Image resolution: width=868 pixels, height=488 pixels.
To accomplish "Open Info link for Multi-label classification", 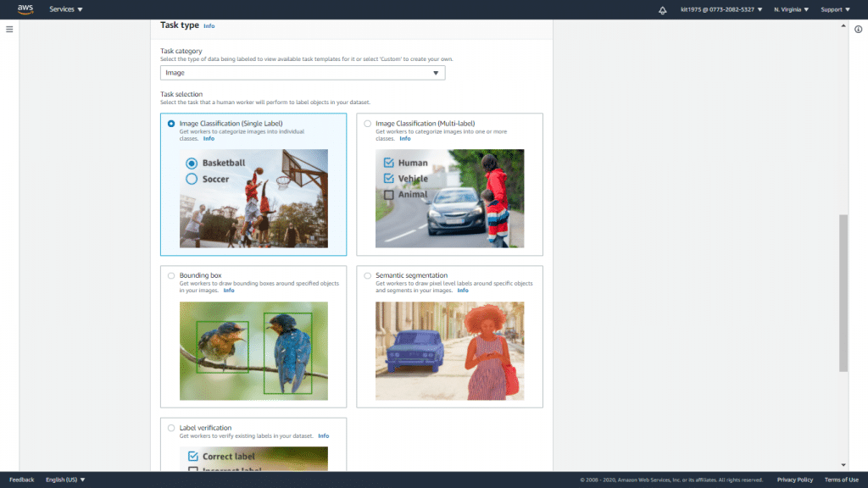I will point(405,138).
